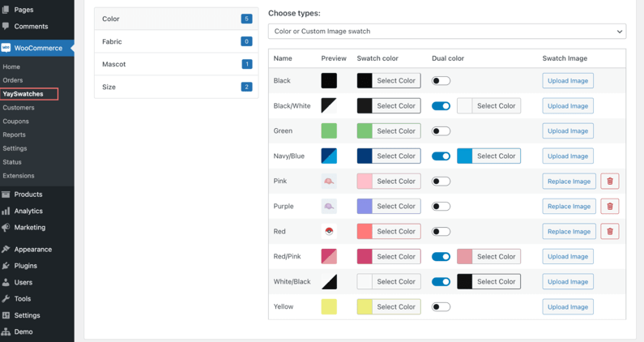Click the trash icon in Purple row
Screen dimensions: 644x342
point(609,207)
